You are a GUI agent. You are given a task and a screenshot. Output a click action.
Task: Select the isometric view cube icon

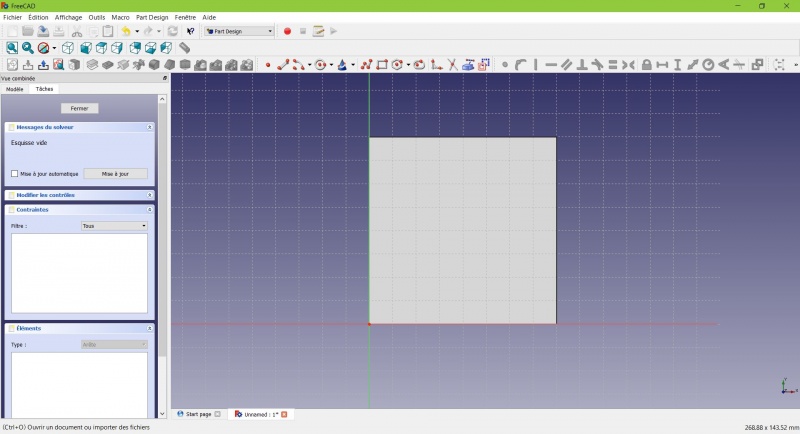[x=68, y=48]
